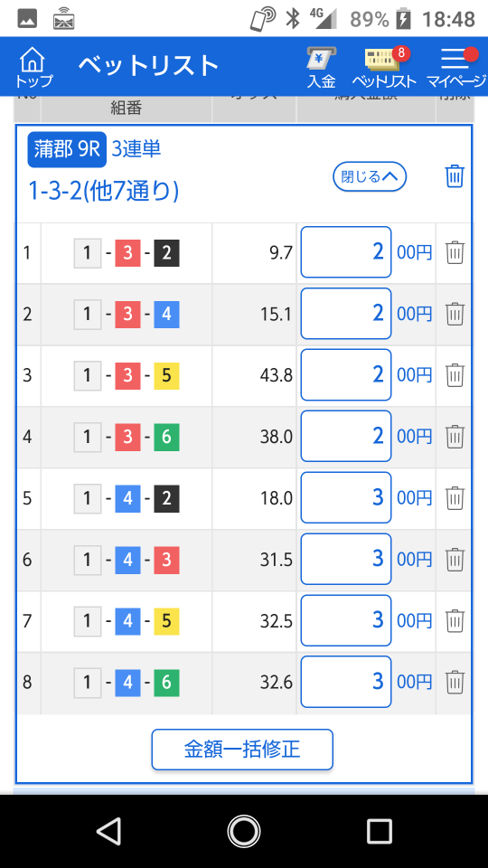
Task: Edit amount field for bet 1-3-4
Action: point(346,314)
